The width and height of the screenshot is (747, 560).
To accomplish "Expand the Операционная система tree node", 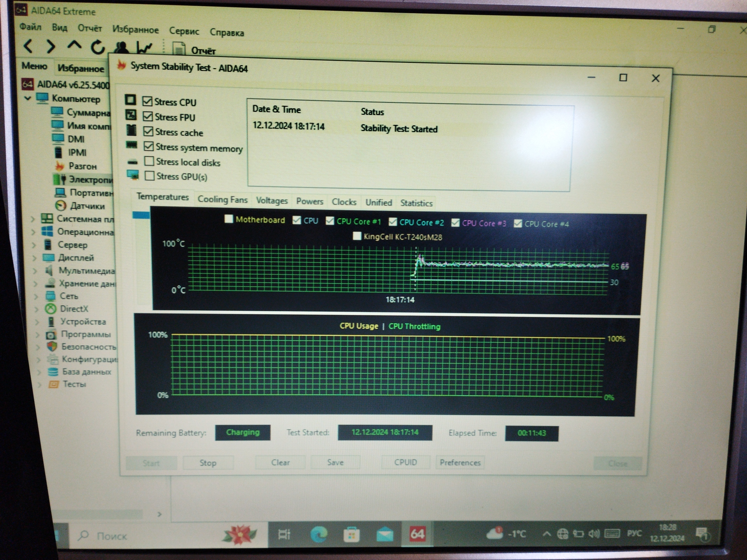I will 33,232.
